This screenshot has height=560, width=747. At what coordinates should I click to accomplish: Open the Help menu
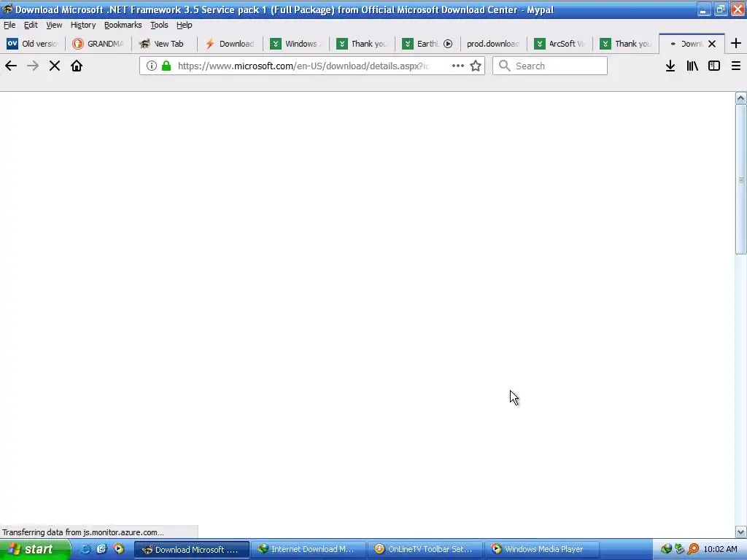[x=185, y=25]
